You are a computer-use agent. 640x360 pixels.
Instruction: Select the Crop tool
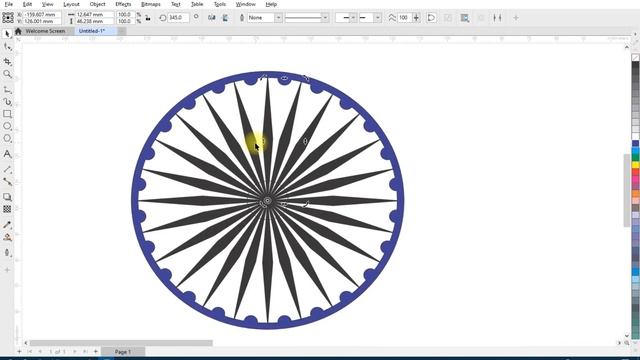[7, 61]
